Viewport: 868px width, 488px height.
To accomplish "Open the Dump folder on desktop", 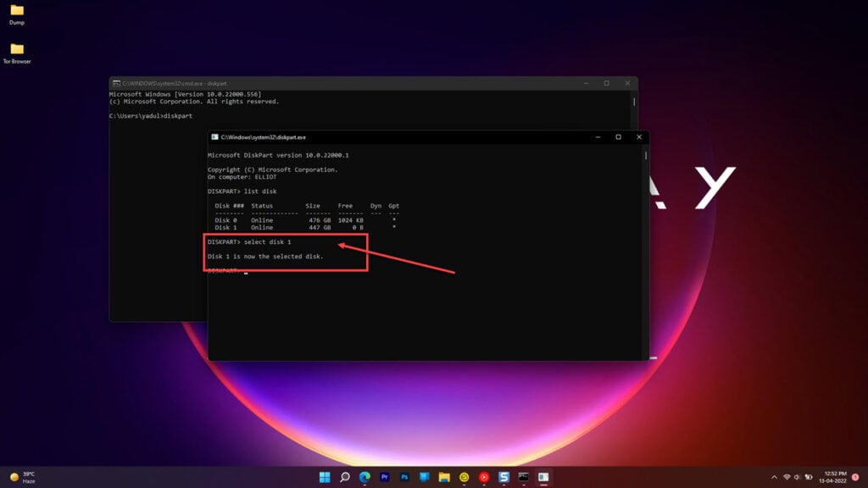I will pos(17,14).
